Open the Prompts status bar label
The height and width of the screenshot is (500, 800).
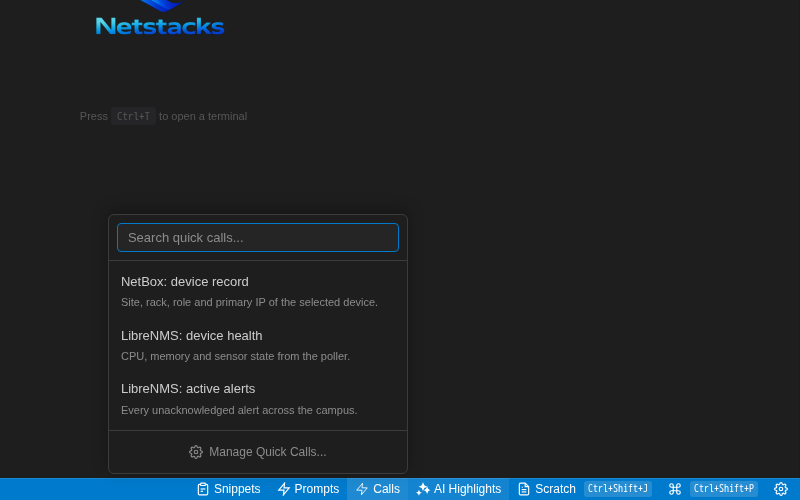coord(316,489)
